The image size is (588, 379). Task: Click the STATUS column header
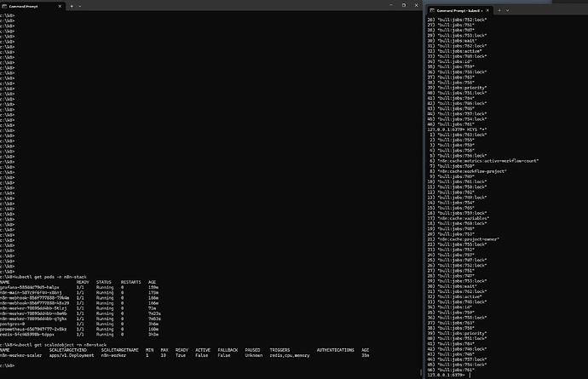[x=104, y=282]
